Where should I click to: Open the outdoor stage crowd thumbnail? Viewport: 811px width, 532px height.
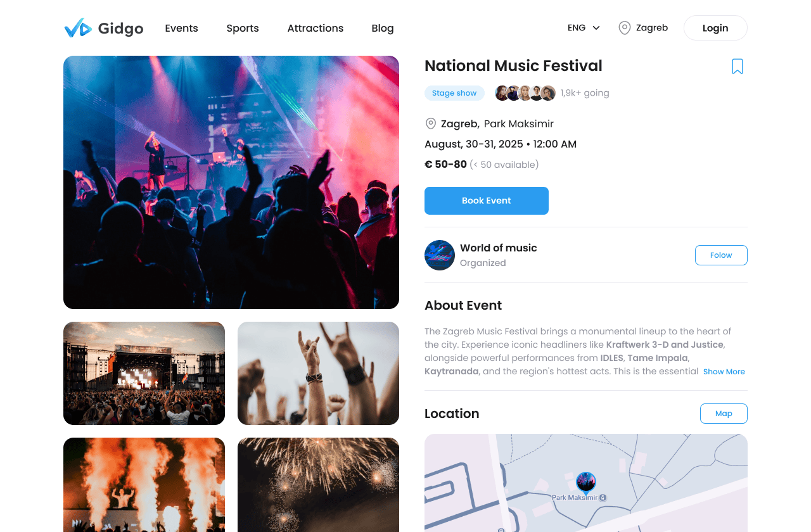pos(144,373)
